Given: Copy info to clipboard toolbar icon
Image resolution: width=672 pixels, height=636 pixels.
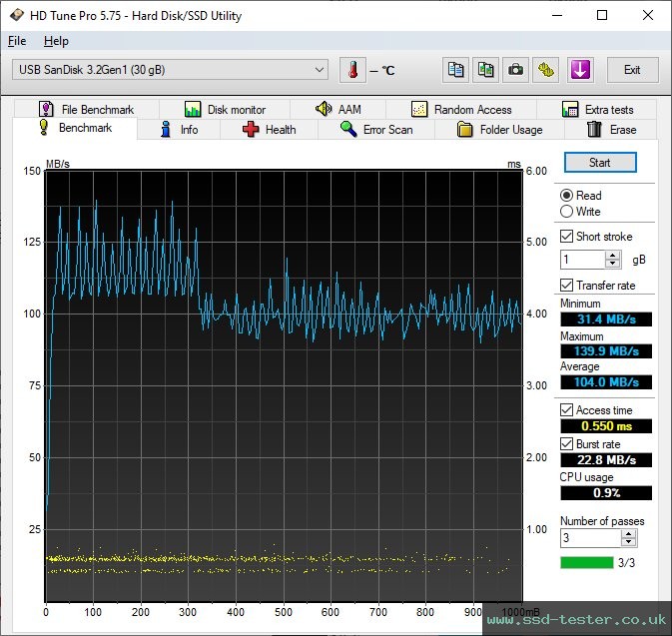Looking at the screenshot, I should tap(455, 70).
